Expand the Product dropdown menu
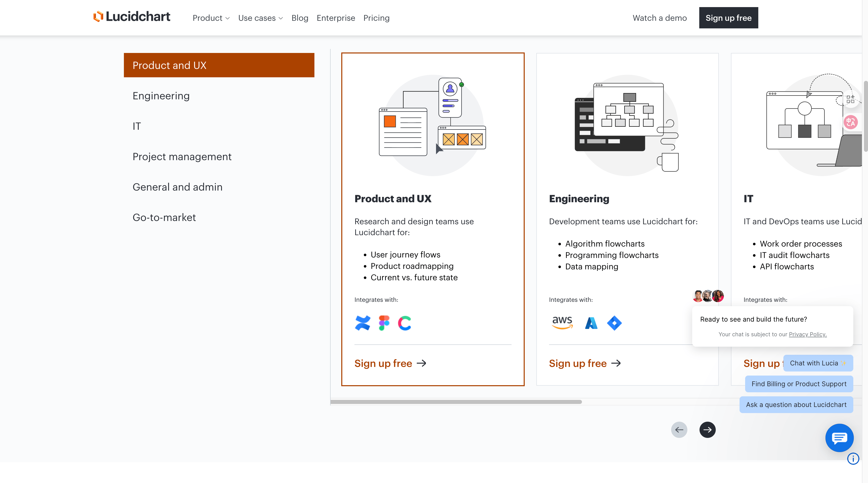868x483 pixels. (x=211, y=18)
